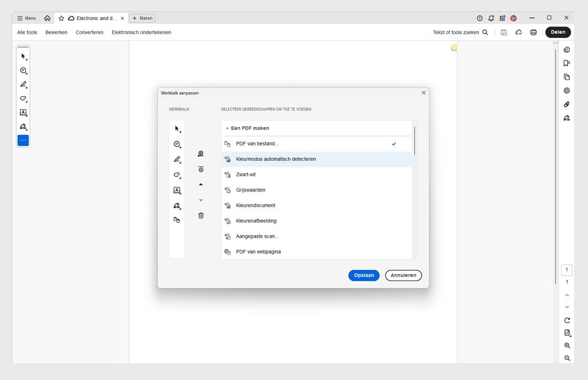This screenshot has height=380, width=588.
Task: Uncheck PDF van bestand in the tools list
Action: 394,143
